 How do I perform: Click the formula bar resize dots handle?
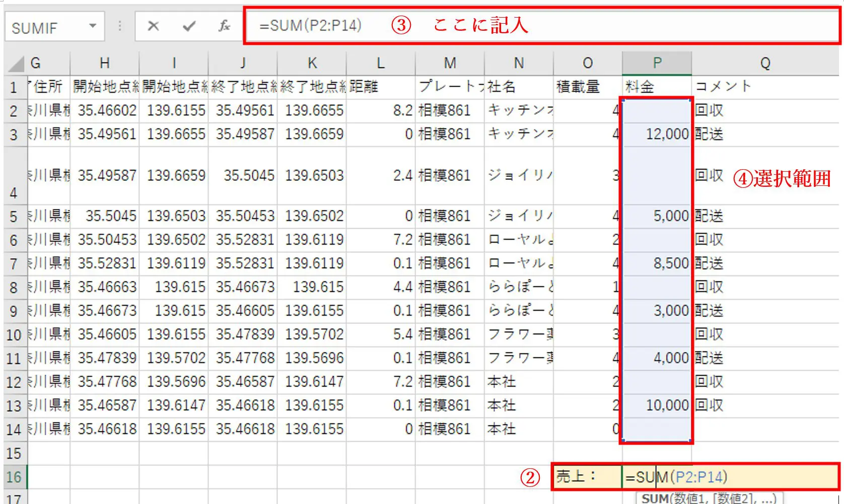point(120,26)
